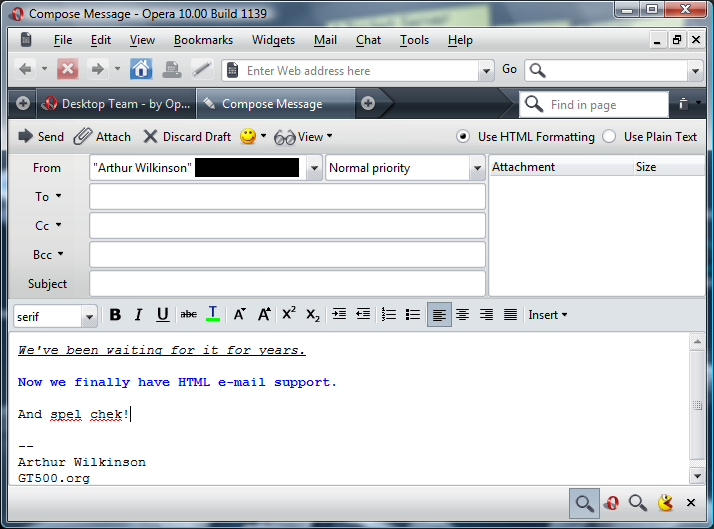Insert a numbered list
This screenshot has width=714, height=529.
tap(388, 315)
